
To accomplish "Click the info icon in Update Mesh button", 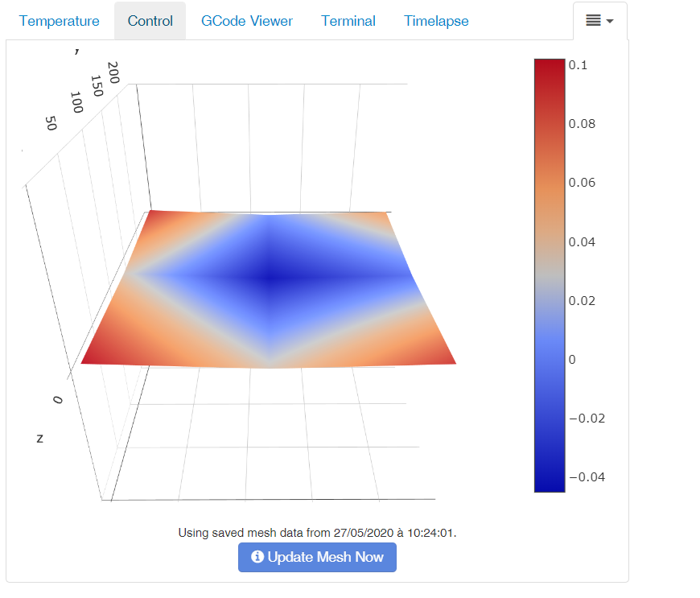I will (257, 556).
